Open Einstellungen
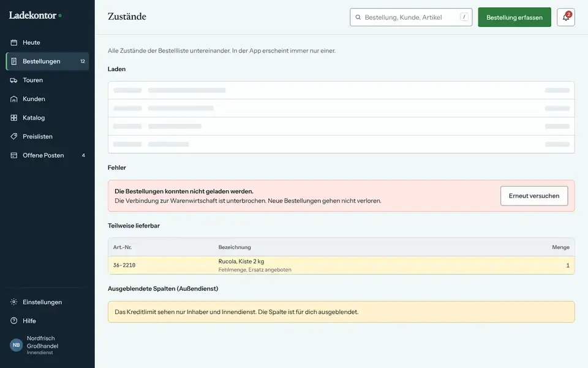Screen dimensions: 588x368 pyautogui.click(x=47, y=302)
